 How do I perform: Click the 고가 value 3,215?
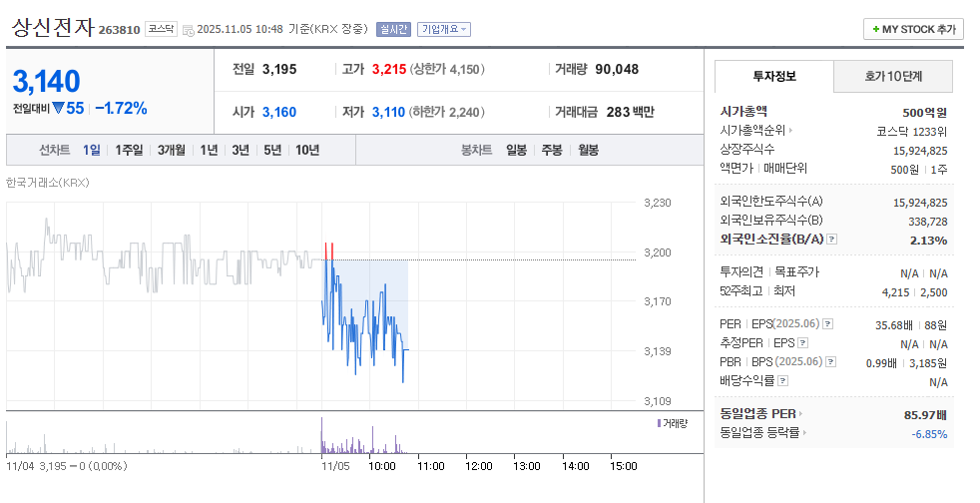pyautogui.click(x=389, y=69)
